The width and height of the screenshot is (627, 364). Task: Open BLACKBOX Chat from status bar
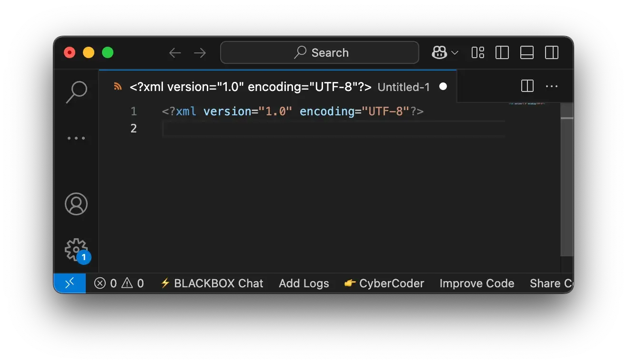point(212,283)
